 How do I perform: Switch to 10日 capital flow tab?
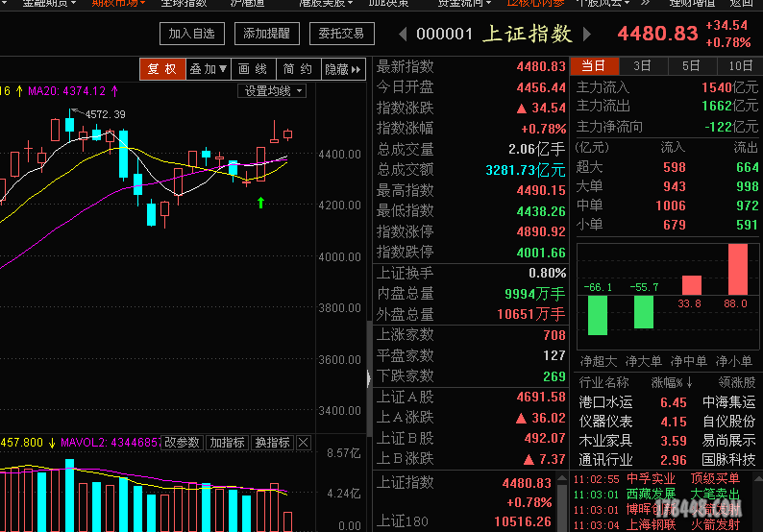coord(740,65)
